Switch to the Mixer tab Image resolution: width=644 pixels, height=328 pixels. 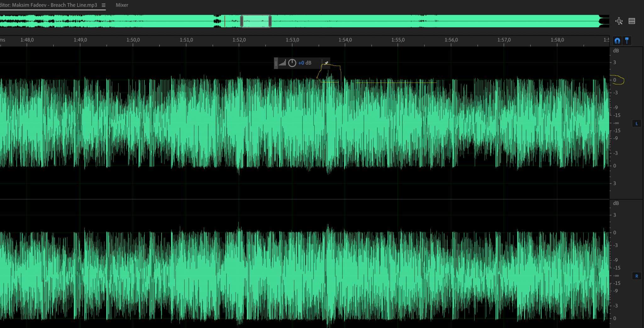coord(122,5)
